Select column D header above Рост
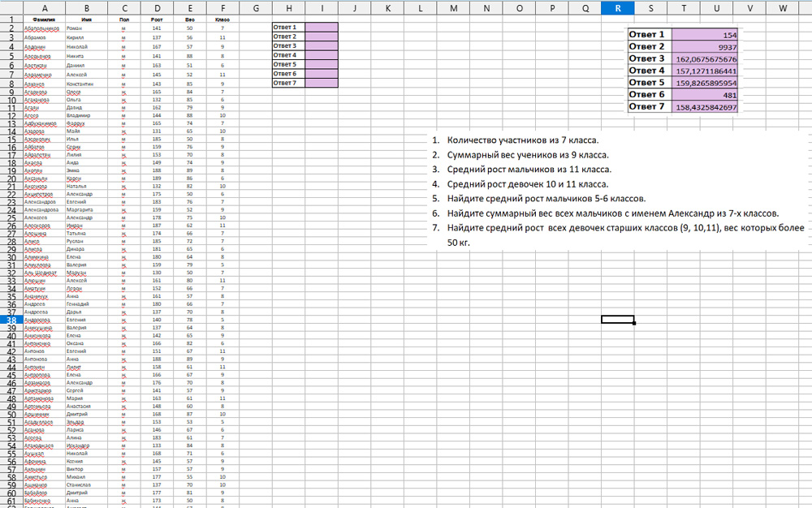Image resolution: width=812 pixels, height=508 pixels. (x=157, y=7)
